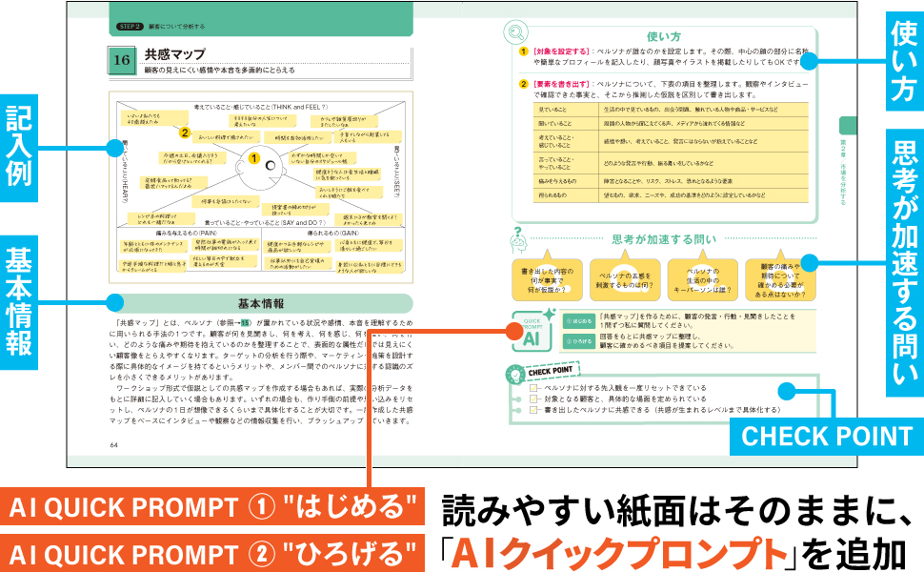Click the SAY and DO? map section heading
This screenshot has height=572, width=924.
click(265, 223)
